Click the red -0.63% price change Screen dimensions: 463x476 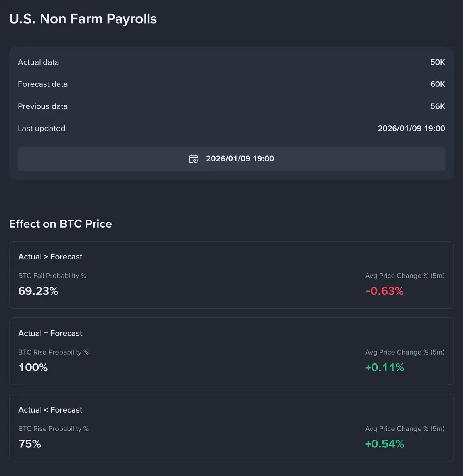pos(384,291)
